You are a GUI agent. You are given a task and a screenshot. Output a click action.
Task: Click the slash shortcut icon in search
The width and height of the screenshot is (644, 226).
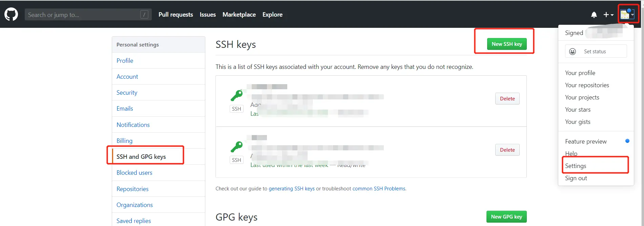click(144, 15)
